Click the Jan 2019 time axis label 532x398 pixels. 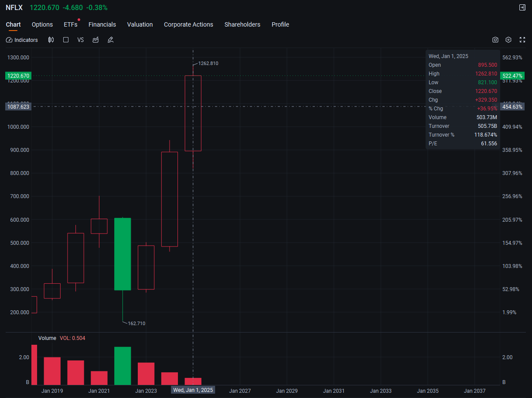(52, 391)
